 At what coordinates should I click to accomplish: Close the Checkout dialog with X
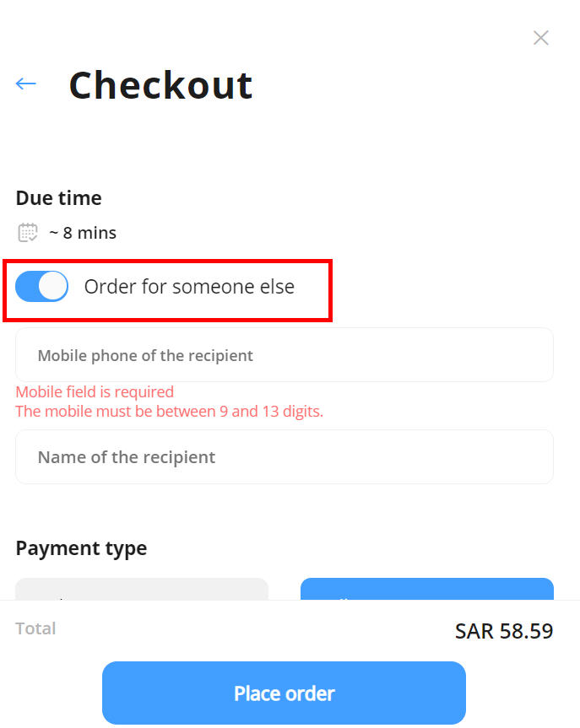(541, 38)
